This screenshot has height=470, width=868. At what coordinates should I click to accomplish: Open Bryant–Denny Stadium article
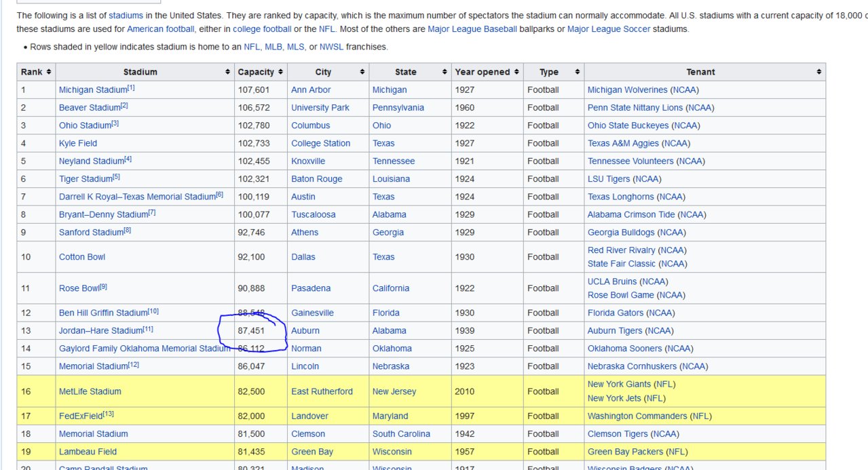click(103, 214)
